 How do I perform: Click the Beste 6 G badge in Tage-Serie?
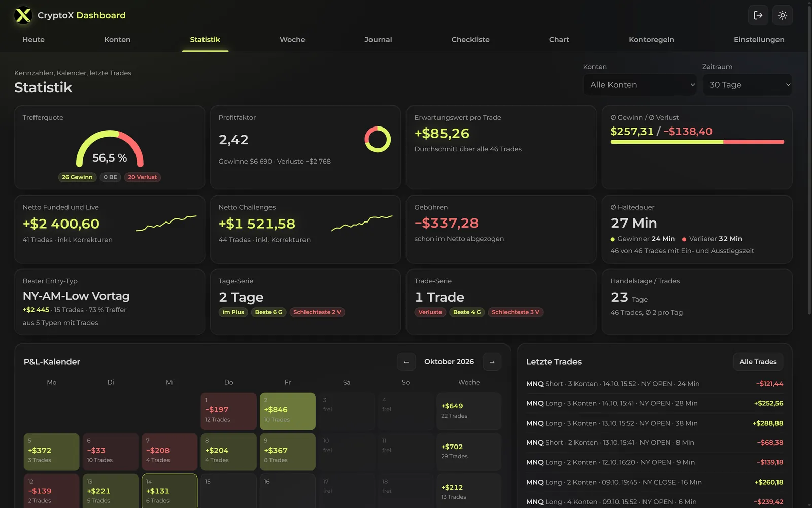[269, 312]
